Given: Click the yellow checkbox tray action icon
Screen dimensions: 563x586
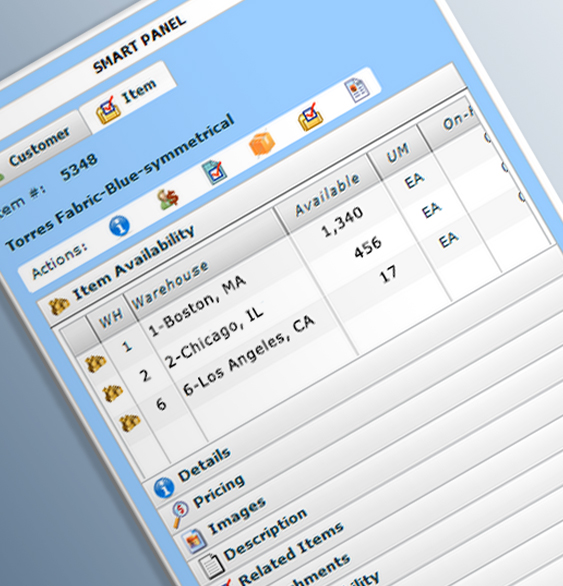Looking at the screenshot, I should pos(311,117).
